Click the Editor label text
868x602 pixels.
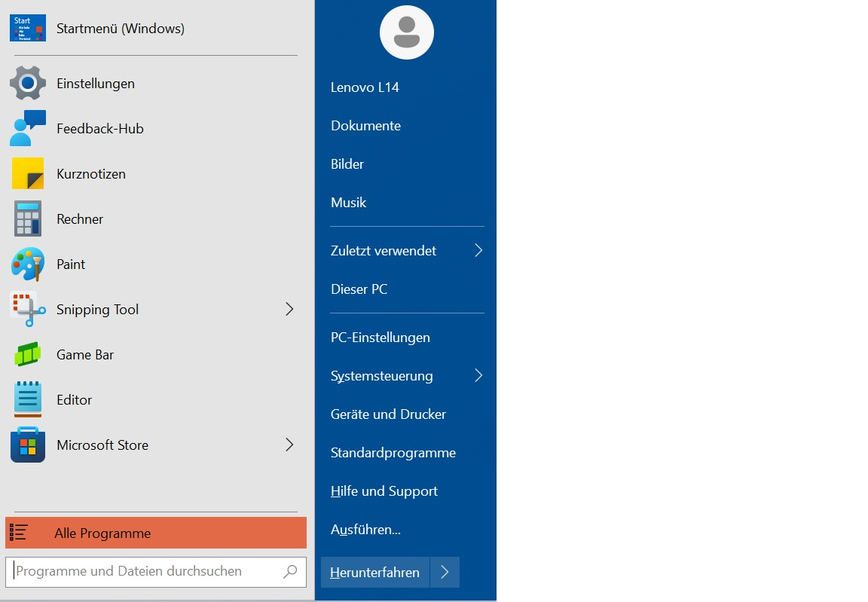coord(74,399)
